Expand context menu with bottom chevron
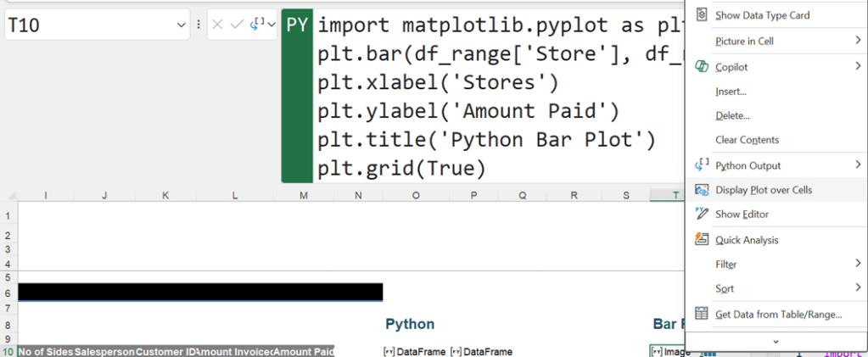 click(776, 341)
